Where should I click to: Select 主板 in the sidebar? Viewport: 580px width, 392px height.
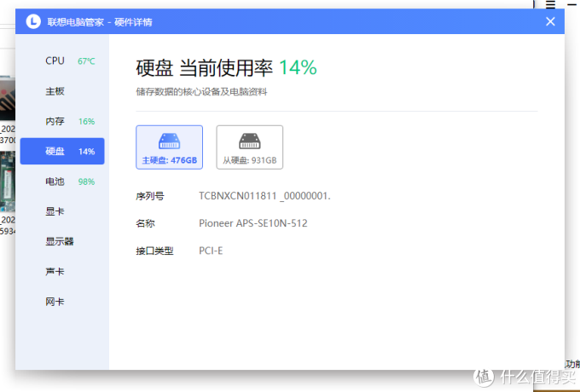[x=62, y=91]
